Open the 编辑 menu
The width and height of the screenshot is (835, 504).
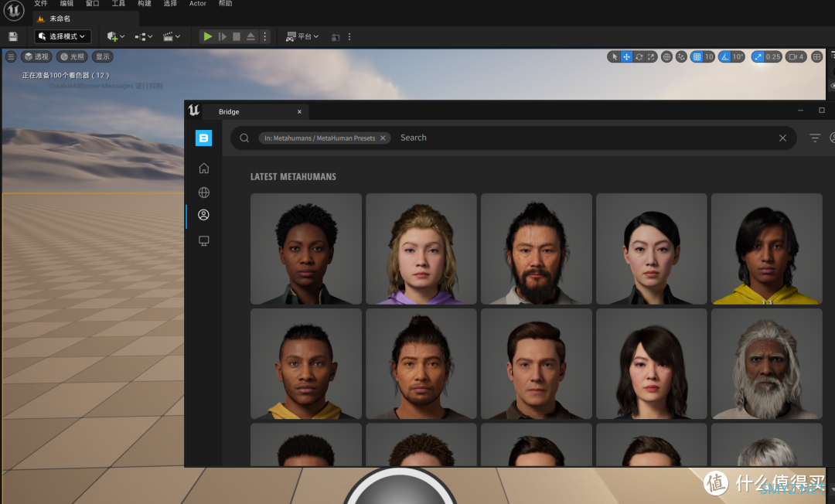click(67, 3)
